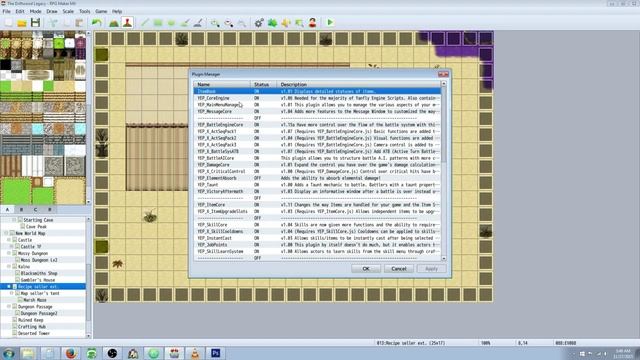The image size is (640, 360).
Task: Select the Ruined Keep map
Action: coord(31,320)
